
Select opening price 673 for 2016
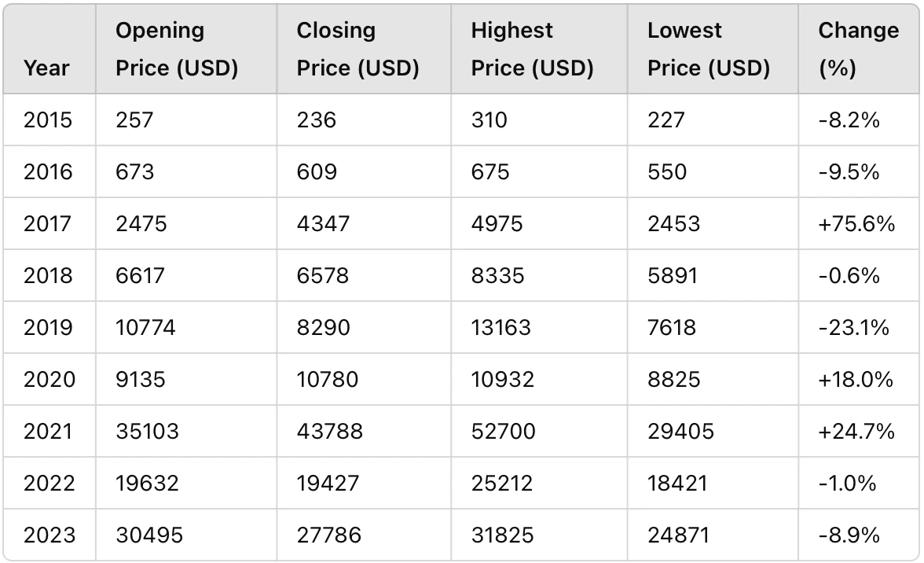click(135, 172)
